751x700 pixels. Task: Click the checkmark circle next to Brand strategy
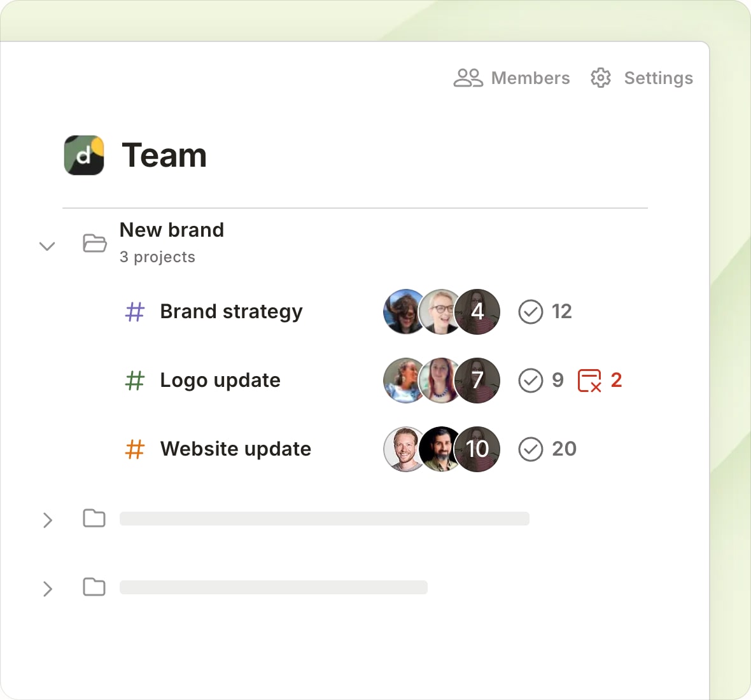pos(530,312)
